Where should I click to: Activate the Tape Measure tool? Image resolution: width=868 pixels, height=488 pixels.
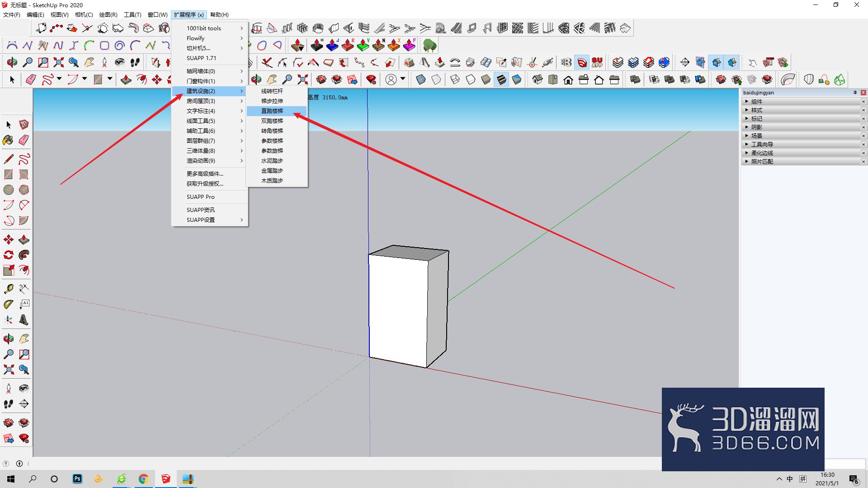tap(9, 289)
